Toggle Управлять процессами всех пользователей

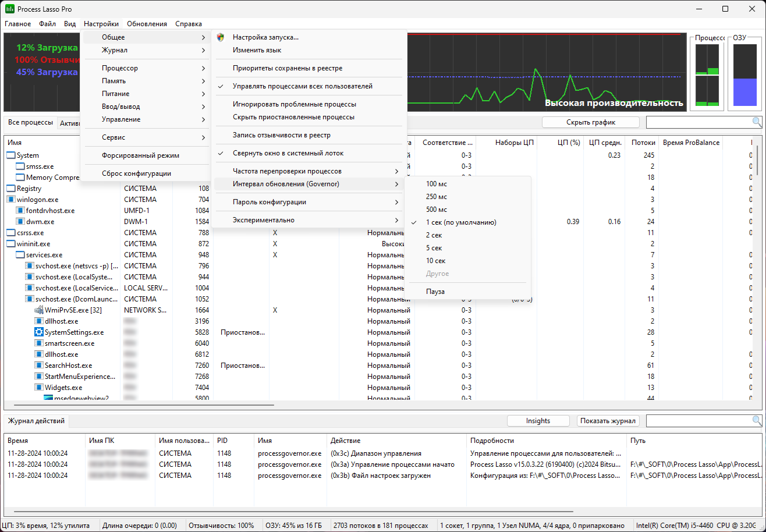(x=309, y=86)
